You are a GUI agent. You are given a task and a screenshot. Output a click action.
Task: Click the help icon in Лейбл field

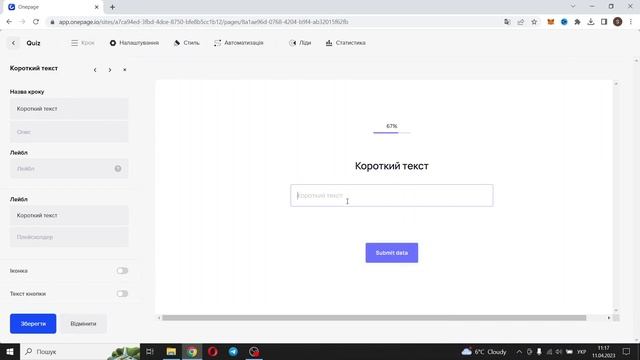click(x=118, y=169)
